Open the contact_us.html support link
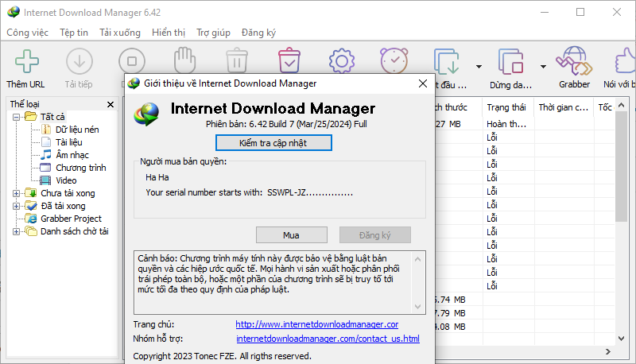This screenshot has height=364, width=636. (328, 339)
